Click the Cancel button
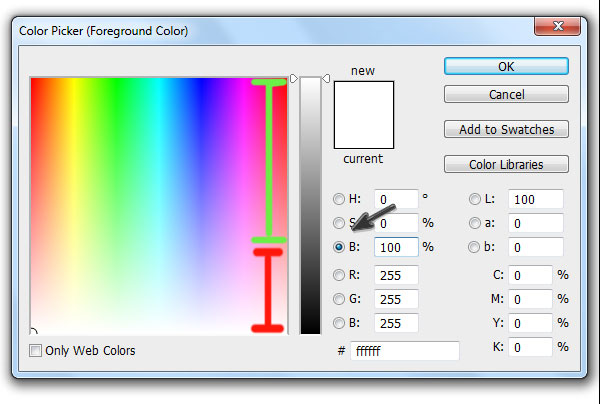600x404 pixels. 506,94
